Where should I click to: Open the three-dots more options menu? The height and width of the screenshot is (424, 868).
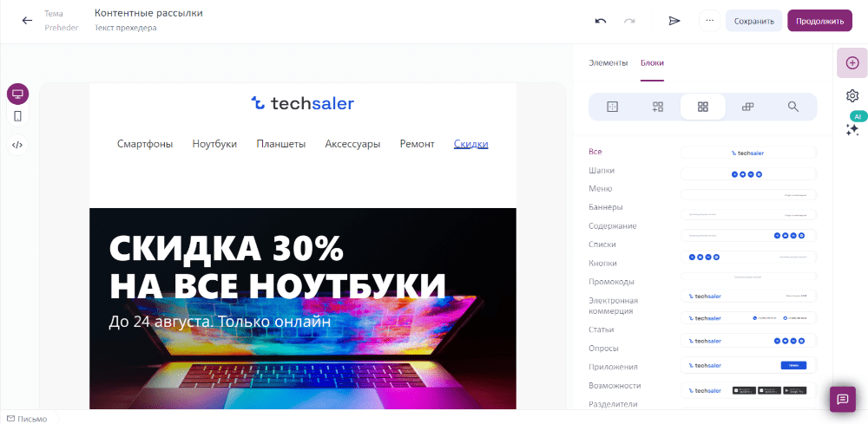pyautogui.click(x=710, y=21)
